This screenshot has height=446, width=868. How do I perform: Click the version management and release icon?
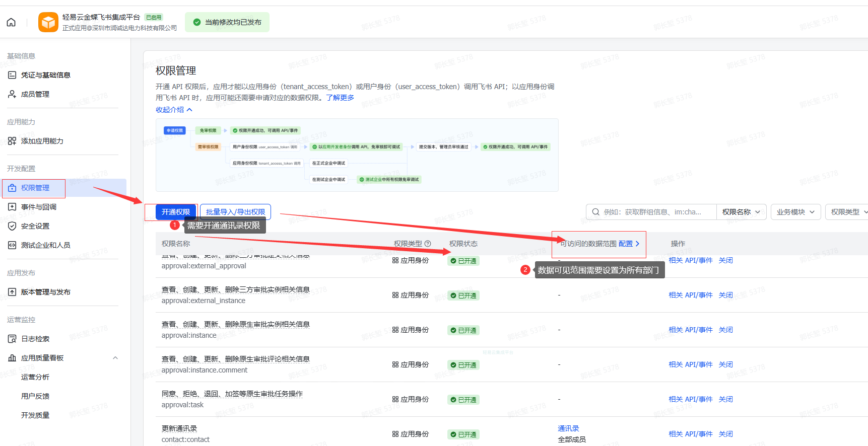[x=12, y=292]
